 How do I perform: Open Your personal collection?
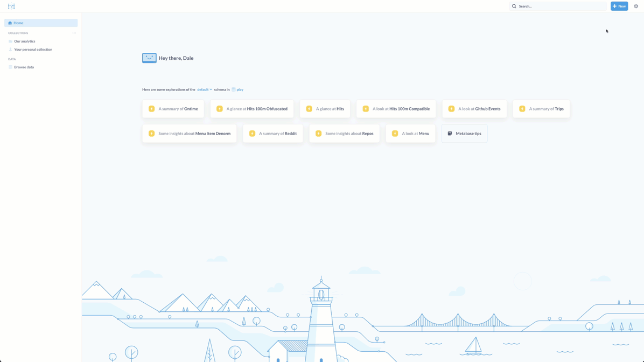[33, 50]
